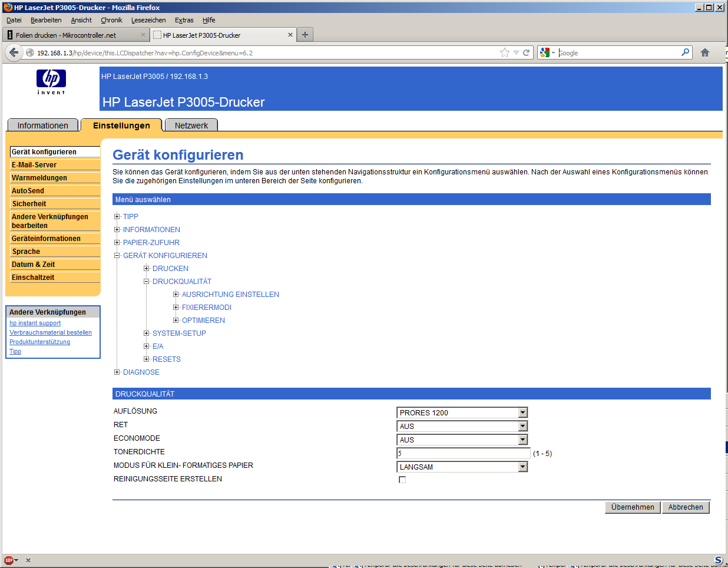This screenshot has width=728, height=568.
Task: Expand AUSRICHTUNG EINSTELLEN node
Action: 176,294
